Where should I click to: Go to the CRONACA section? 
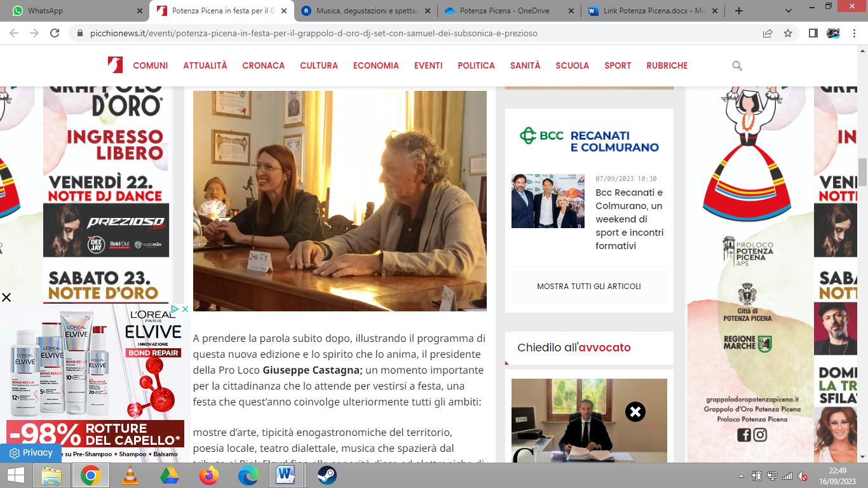[x=264, y=65]
